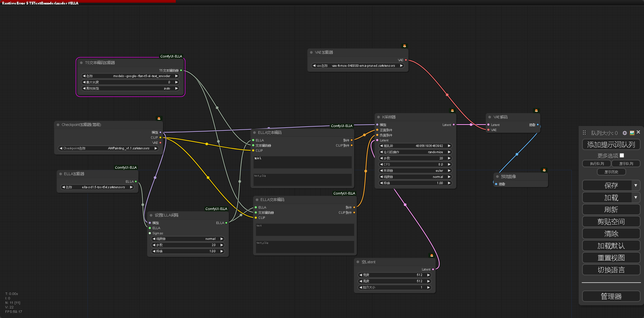Click the 切换语言 button

[611, 269]
